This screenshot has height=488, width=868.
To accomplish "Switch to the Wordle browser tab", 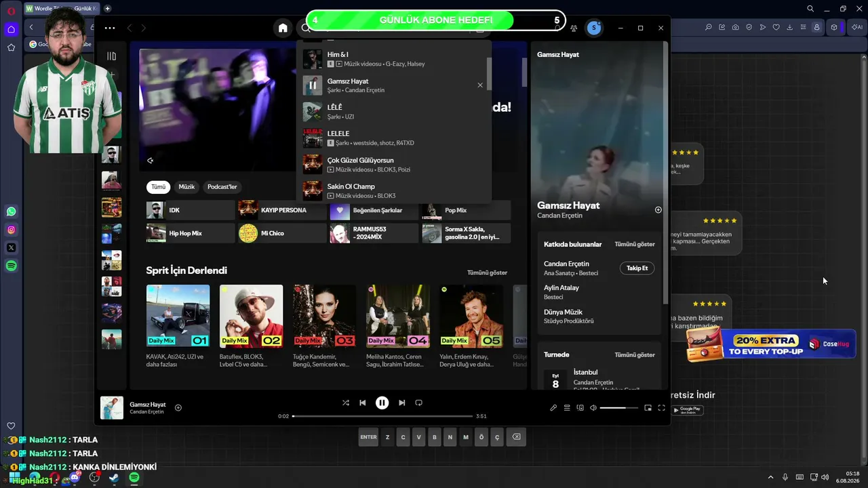I will coord(62,9).
